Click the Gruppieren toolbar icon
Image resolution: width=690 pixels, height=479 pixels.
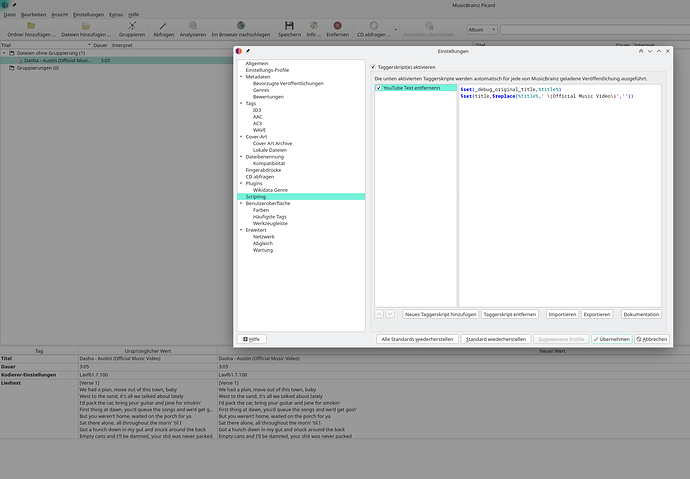[132, 26]
